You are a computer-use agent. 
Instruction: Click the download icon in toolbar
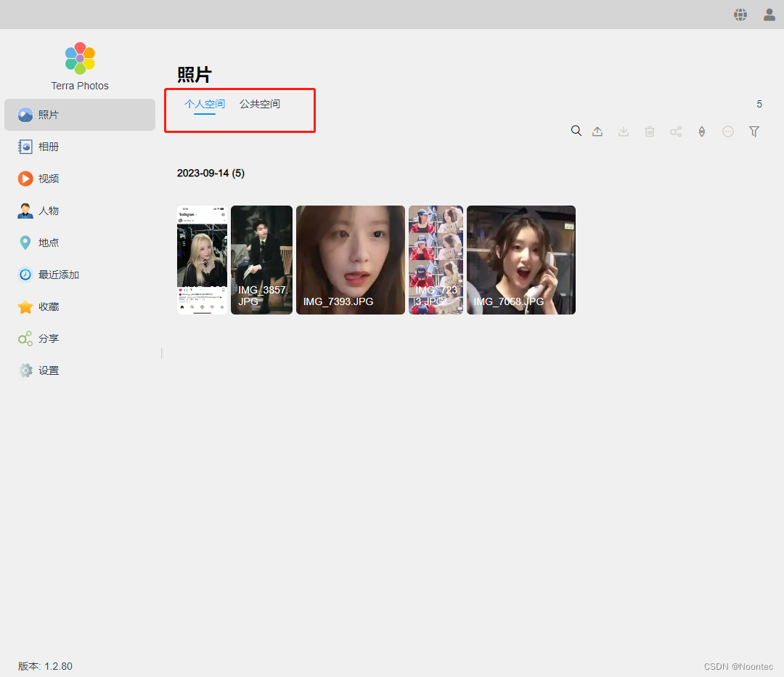[624, 131]
